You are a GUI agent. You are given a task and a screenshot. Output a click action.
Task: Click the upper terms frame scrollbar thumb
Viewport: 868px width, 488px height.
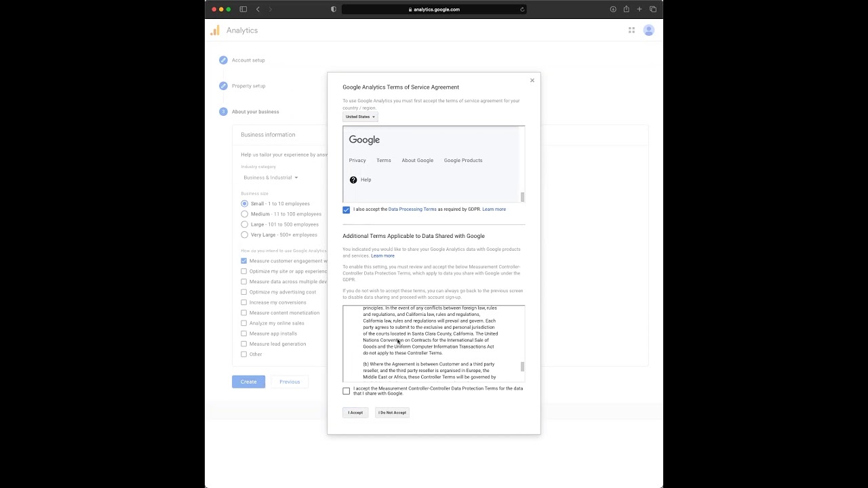(x=522, y=197)
